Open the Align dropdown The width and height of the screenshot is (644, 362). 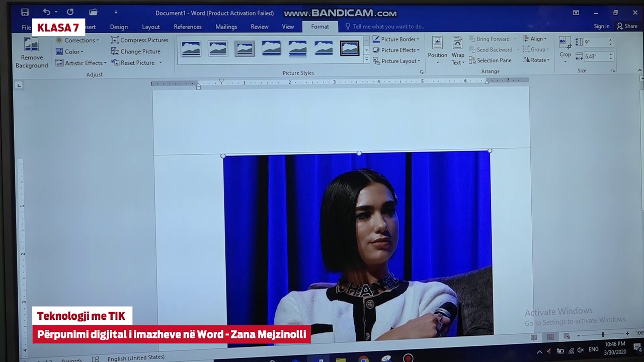[x=535, y=39]
